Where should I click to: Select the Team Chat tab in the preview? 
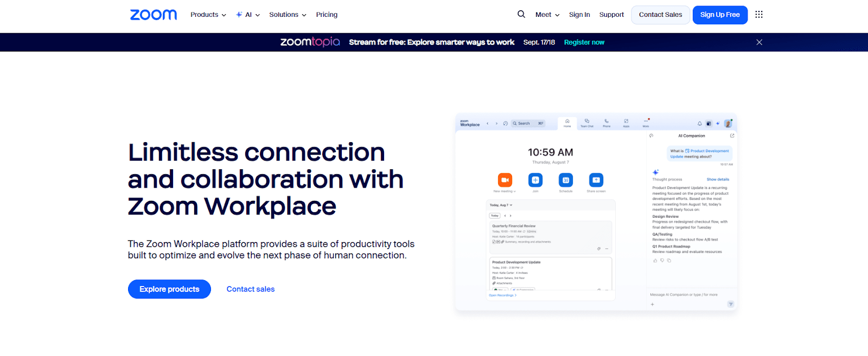[x=587, y=123]
